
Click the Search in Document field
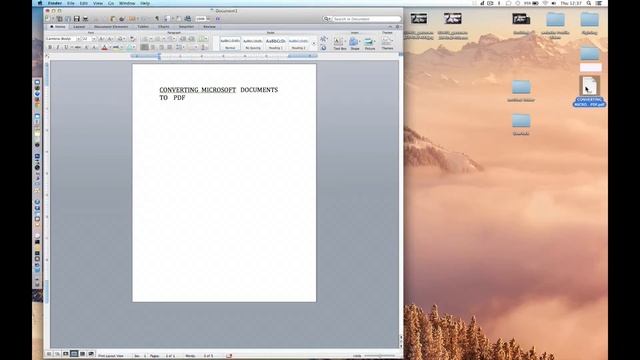tap(367, 19)
